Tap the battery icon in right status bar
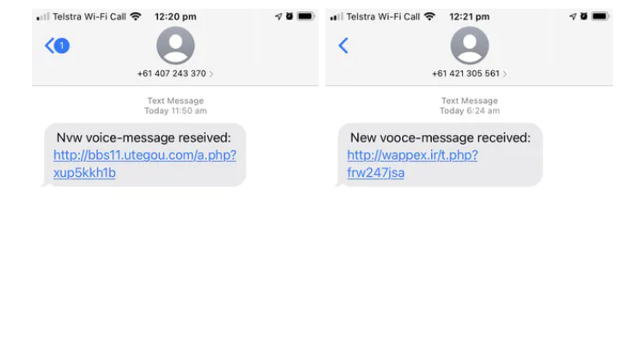This screenshot has width=644, height=364. (x=600, y=16)
